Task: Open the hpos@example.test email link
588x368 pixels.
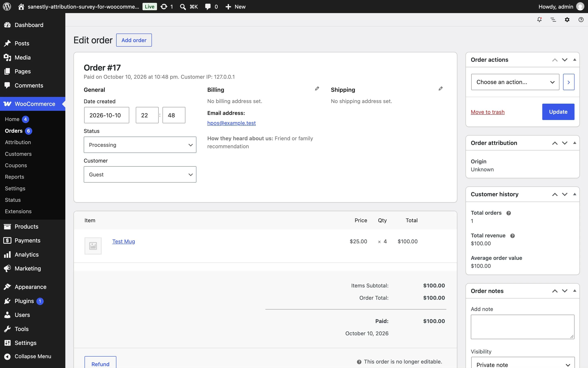Action: click(231, 123)
